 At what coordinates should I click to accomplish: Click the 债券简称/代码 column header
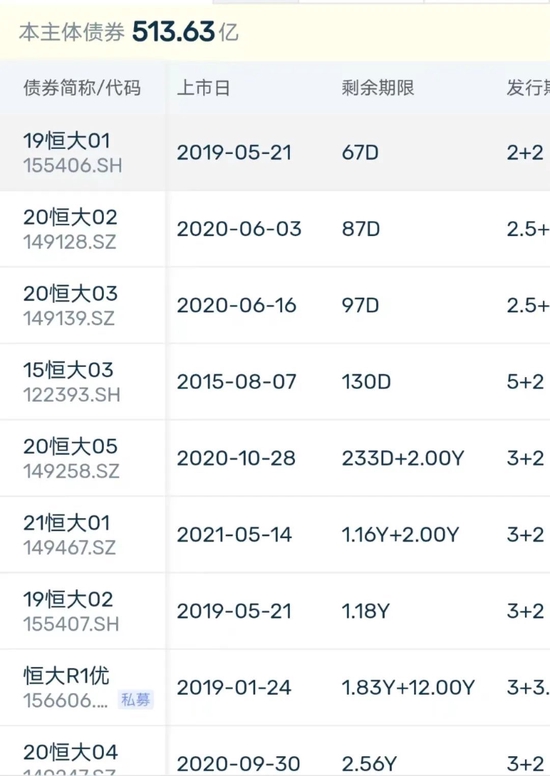(x=82, y=88)
